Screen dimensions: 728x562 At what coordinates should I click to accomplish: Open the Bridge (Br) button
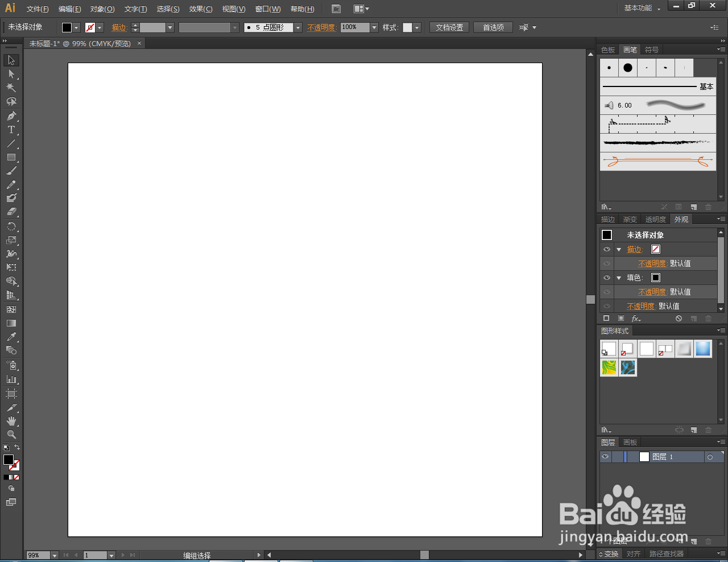point(336,9)
